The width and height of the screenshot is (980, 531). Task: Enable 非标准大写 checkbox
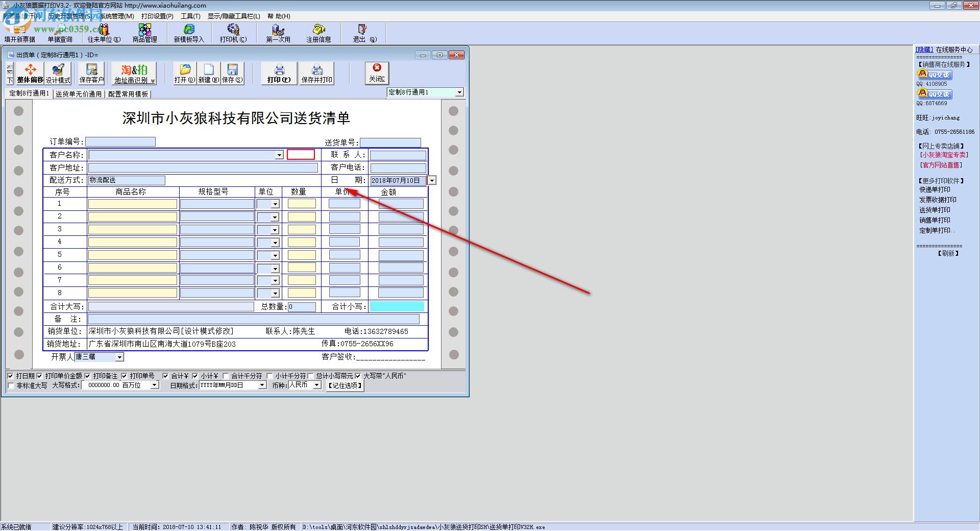pyautogui.click(x=11, y=386)
